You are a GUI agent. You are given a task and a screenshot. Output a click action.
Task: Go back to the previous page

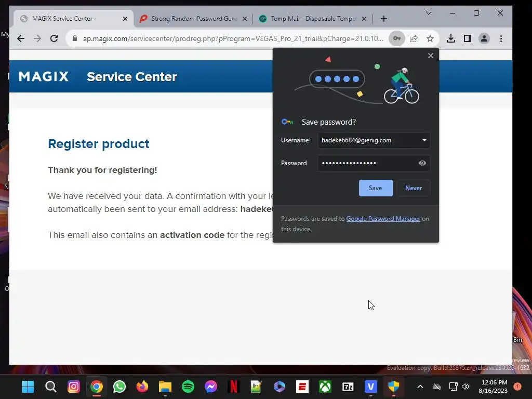(21, 38)
